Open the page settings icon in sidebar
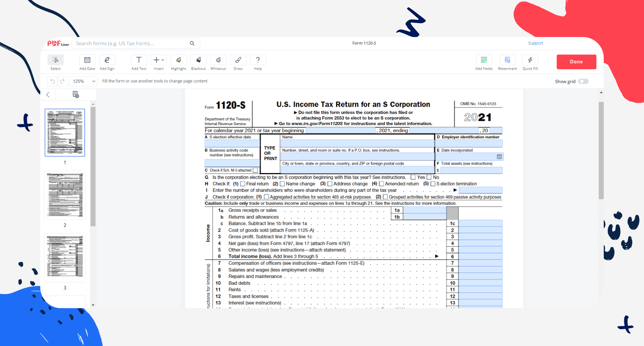644x346 pixels. [x=76, y=95]
